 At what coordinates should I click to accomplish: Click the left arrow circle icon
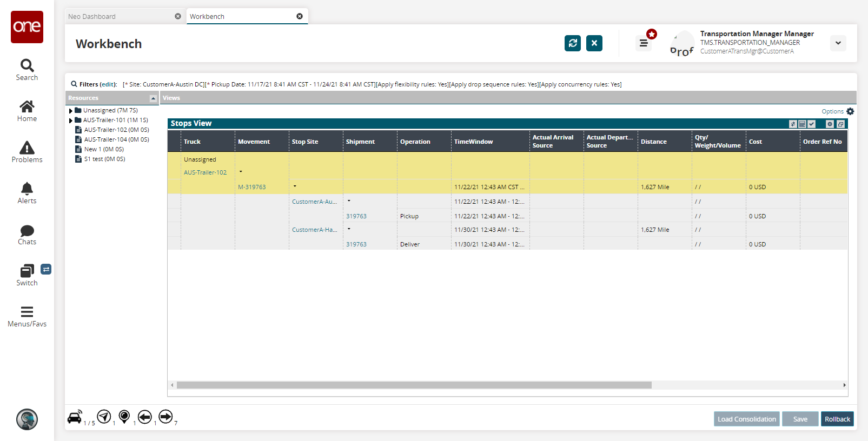pos(144,417)
